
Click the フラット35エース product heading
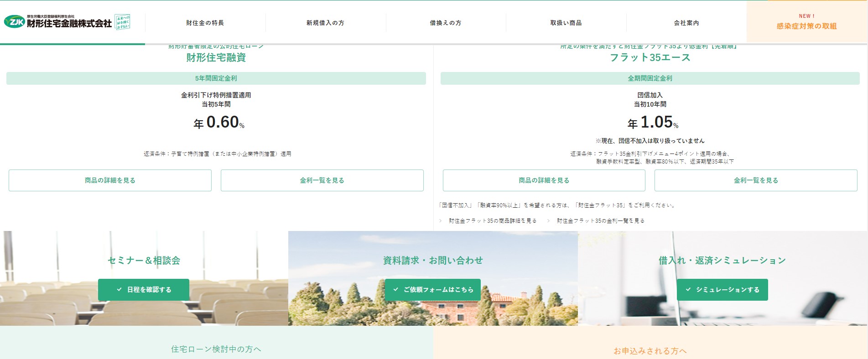pos(650,57)
